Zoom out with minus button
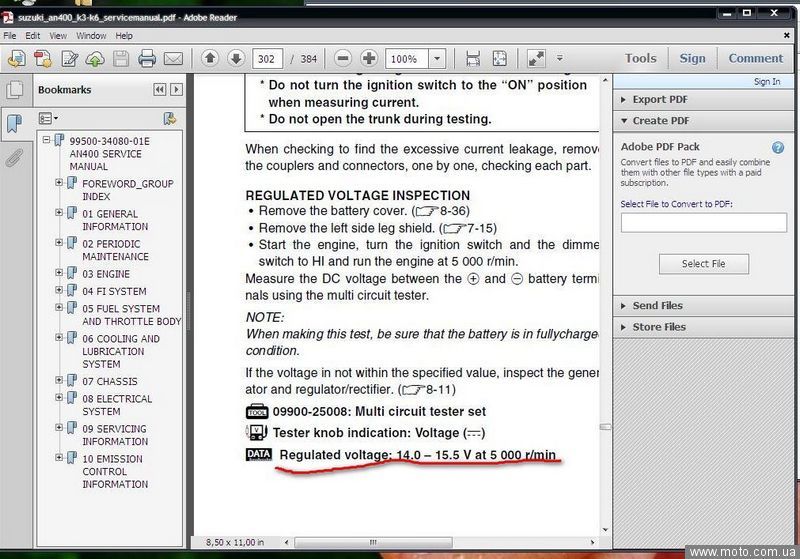This screenshot has width=800, height=559. pos(343,59)
